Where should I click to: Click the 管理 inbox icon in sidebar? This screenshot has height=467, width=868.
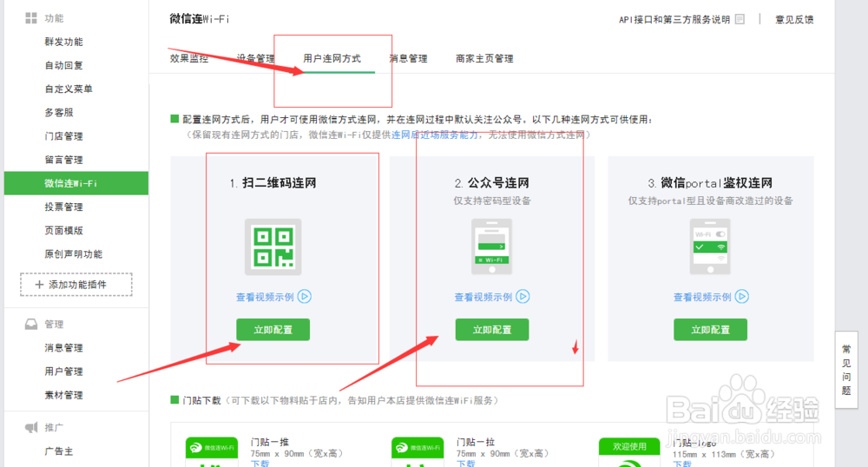click(31, 325)
